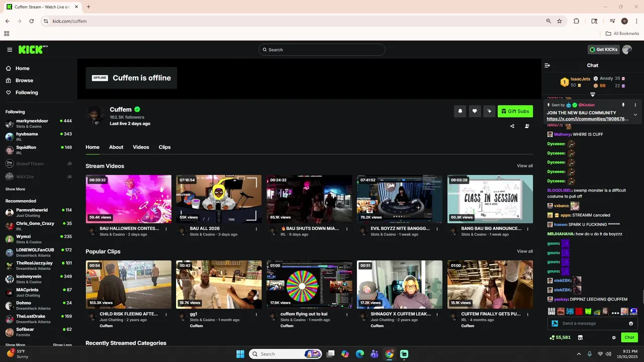
Task: Open SquidRon channel in Following
Action: click(x=39, y=150)
